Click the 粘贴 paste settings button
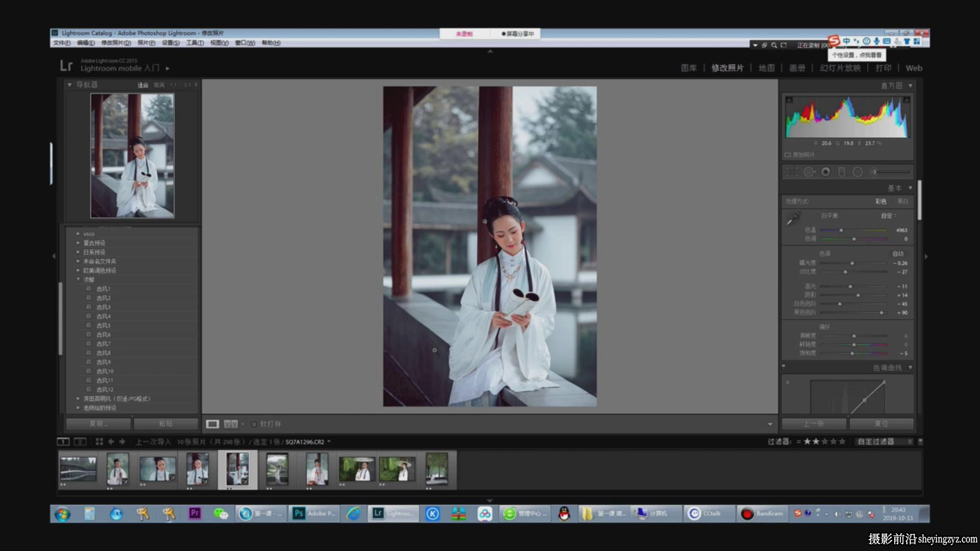This screenshot has height=551, width=980. tap(166, 424)
